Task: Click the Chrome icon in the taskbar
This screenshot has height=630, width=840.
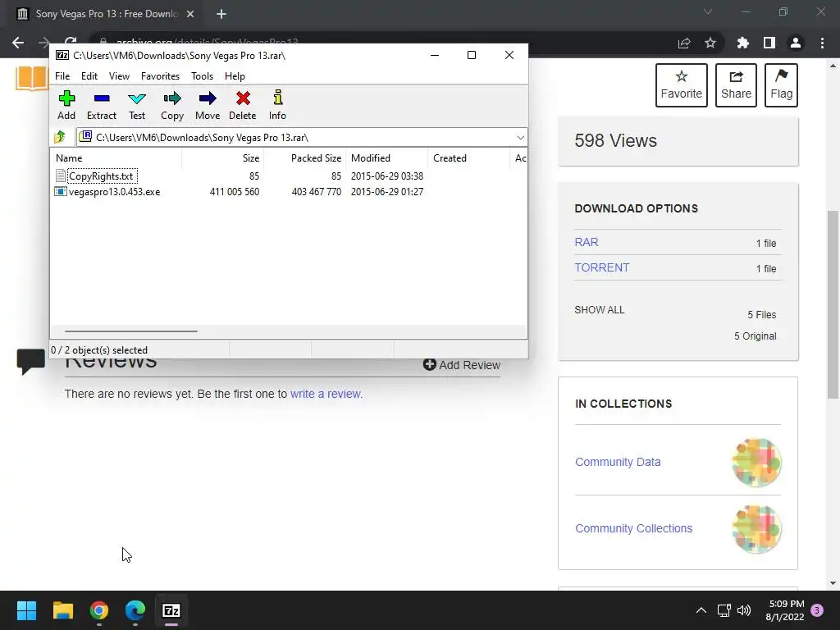Action: [99, 610]
